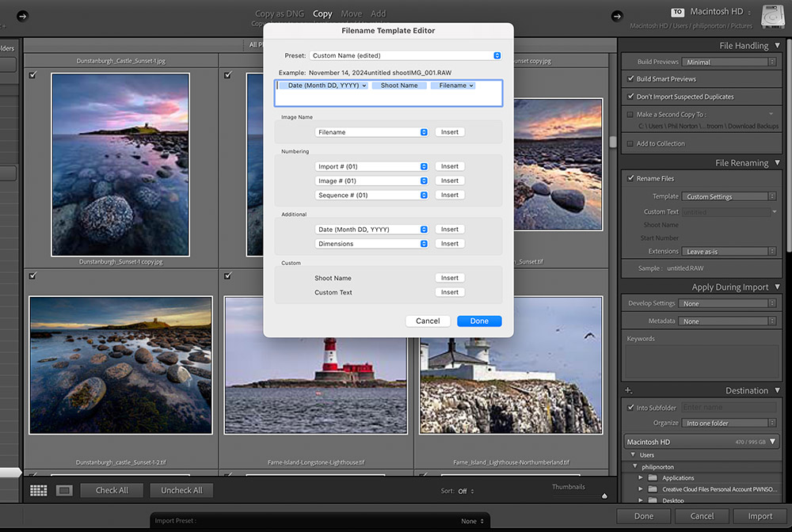Remove the Shoot Name token in template field
Image resolution: width=792 pixels, height=532 pixels.
click(399, 85)
